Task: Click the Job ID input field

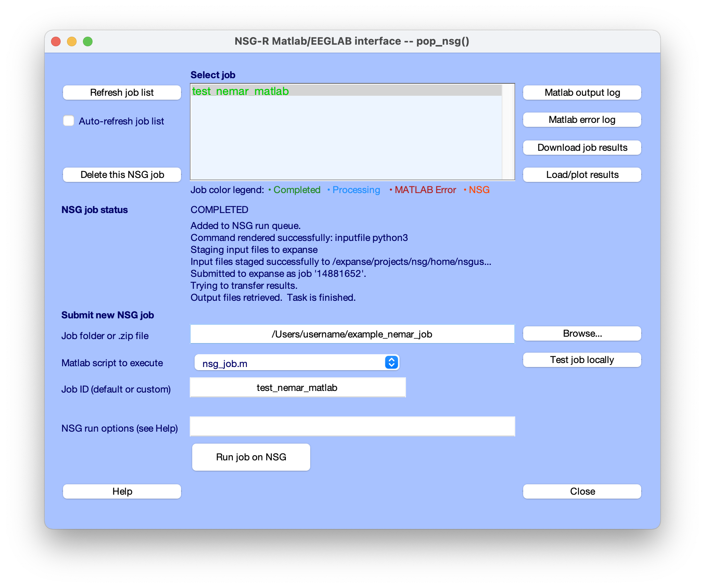Action: coord(297,387)
